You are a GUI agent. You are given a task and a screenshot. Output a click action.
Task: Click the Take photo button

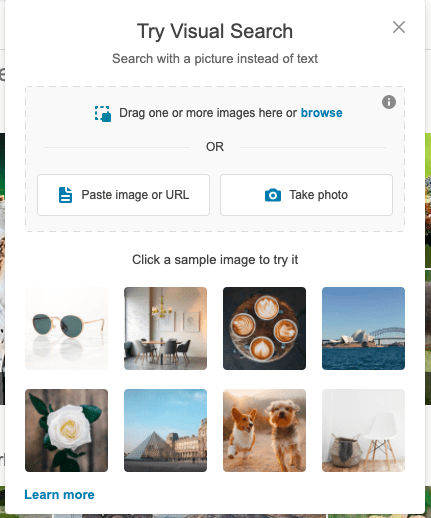pyautogui.click(x=306, y=195)
